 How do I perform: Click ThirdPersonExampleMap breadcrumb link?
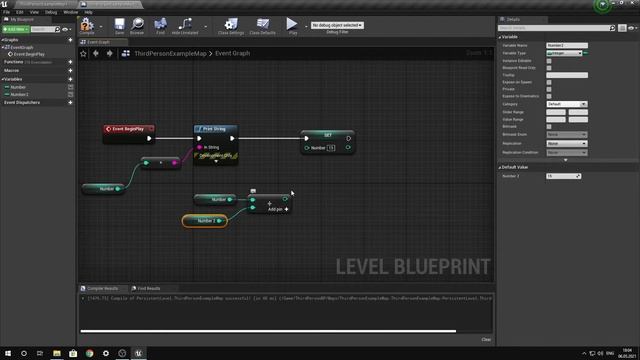pos(170,53)
